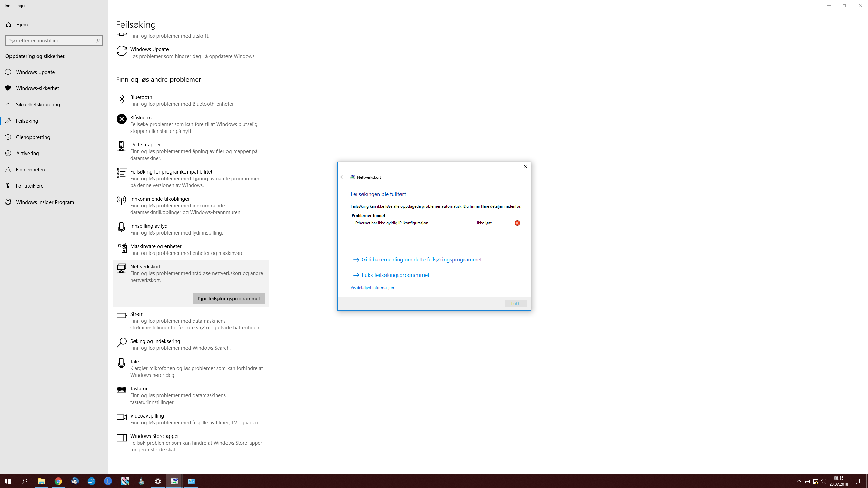This screenshot has height=488, width=868.
Task: Click the Videoavspilling camera icon
Action: tap(121, 417)
